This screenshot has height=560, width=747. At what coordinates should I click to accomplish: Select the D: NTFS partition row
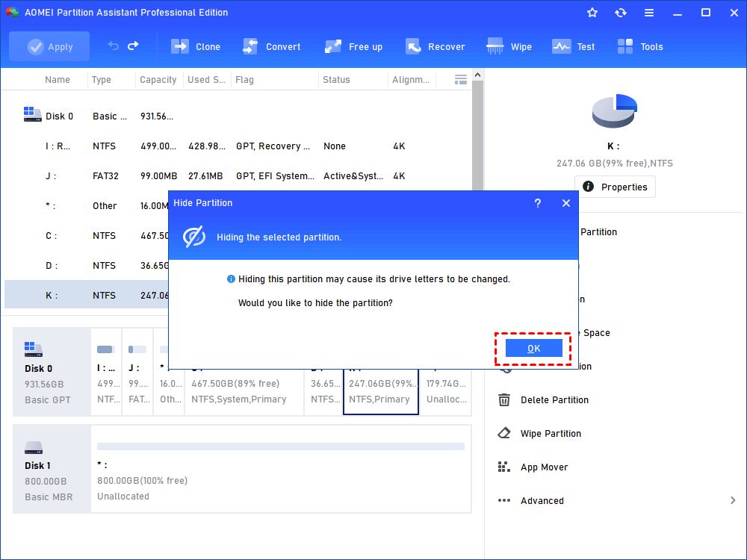click(86, 266)
